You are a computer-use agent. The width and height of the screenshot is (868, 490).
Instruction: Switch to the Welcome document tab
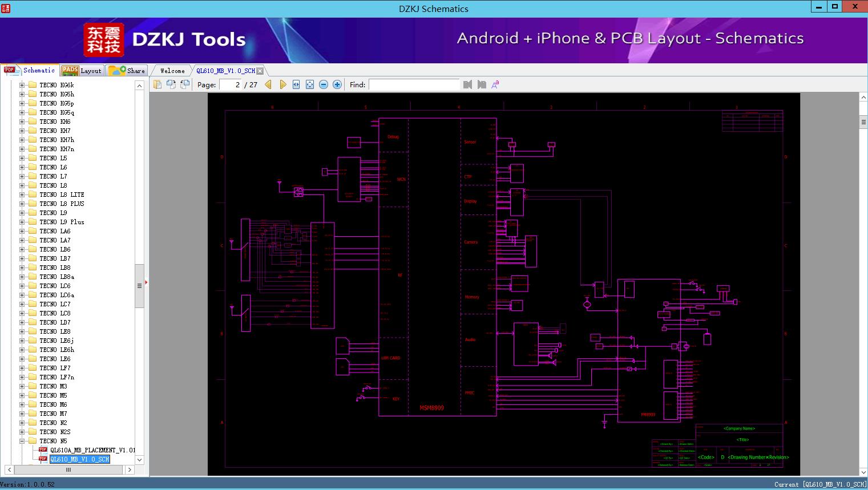pyautogui.click(x=172, y=71)
